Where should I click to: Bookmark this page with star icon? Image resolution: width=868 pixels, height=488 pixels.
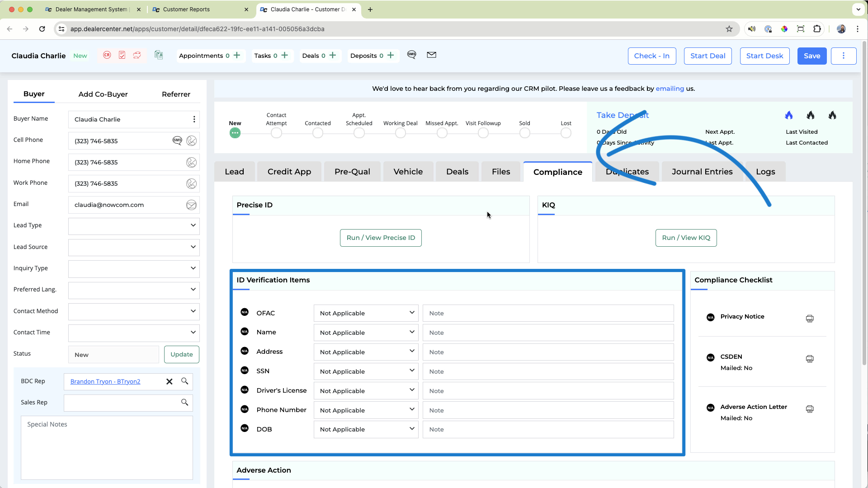click(729, 29)
